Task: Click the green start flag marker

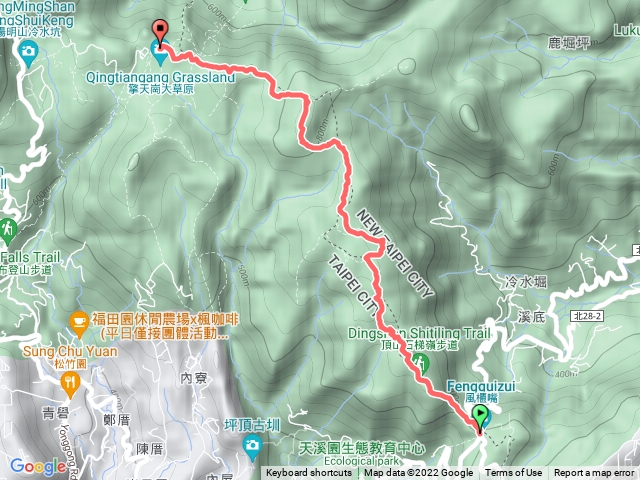Action: point(480,417)
